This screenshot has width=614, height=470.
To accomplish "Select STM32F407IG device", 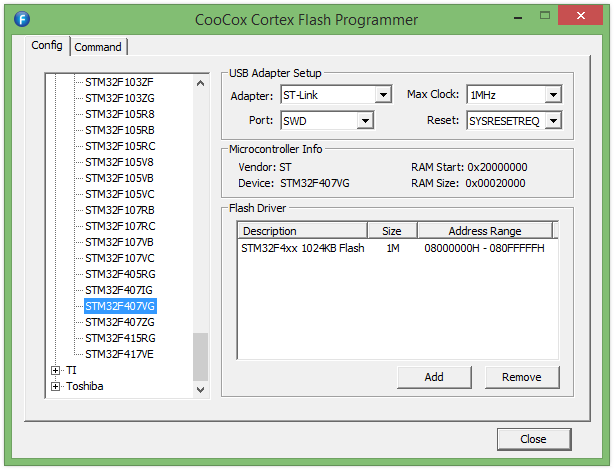I will (119, 290).
